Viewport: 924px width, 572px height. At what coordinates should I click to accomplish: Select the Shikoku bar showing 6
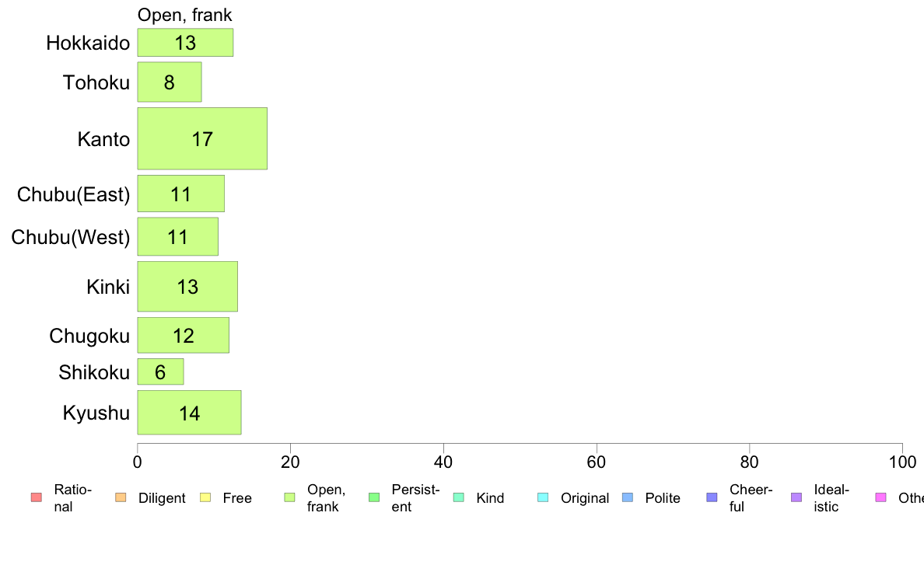coord(160,371)
